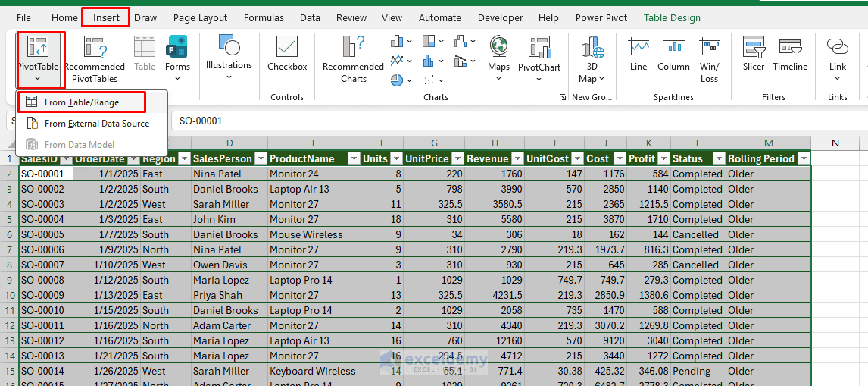Select cell with Mouse Wireless
The width and height of the screenshot is (868, 386).
tap(314, 234)
